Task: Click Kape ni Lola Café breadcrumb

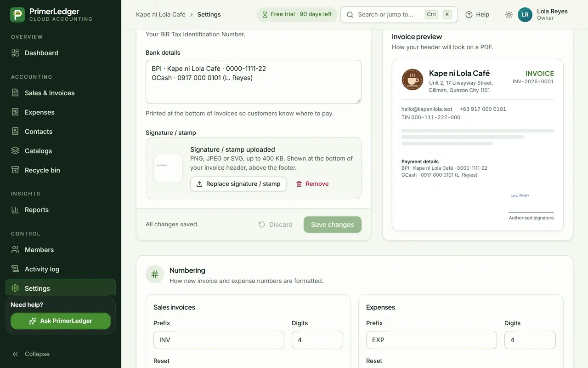Action: pyautogui.click(x=161, y=15)
